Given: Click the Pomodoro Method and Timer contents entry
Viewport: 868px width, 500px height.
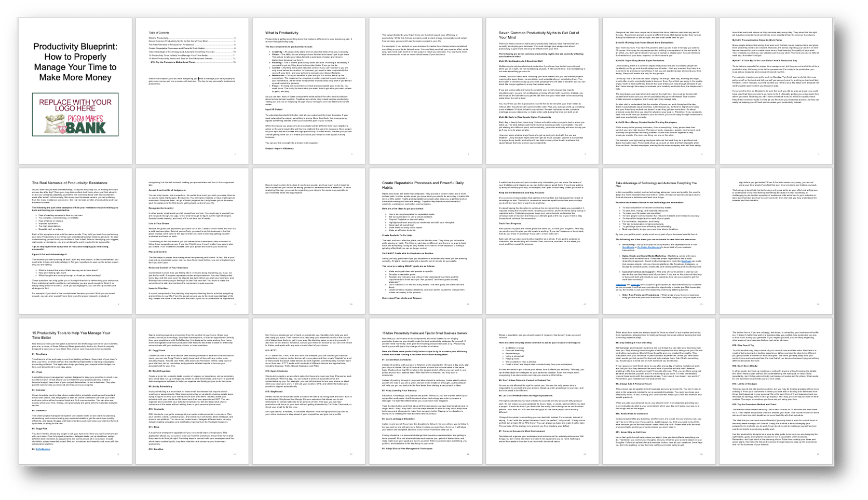Looking at the screenshot, I should click(x=193, y=62).
